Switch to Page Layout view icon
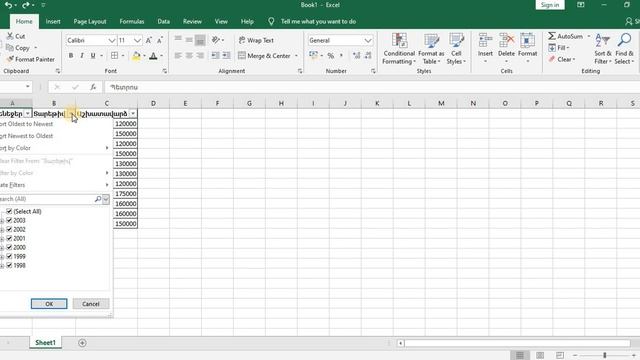This screenshot has width=640, height=360. click(x=540, y=355)
